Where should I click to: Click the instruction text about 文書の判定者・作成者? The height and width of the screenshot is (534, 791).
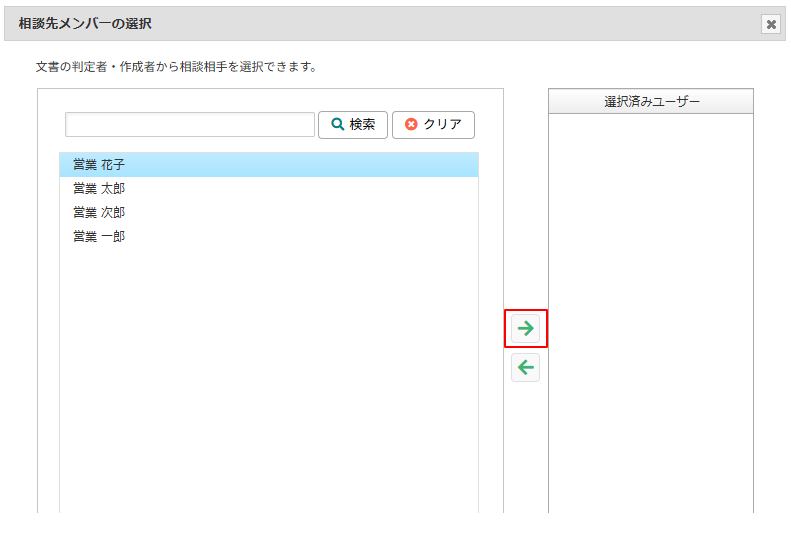click(176, 68)
